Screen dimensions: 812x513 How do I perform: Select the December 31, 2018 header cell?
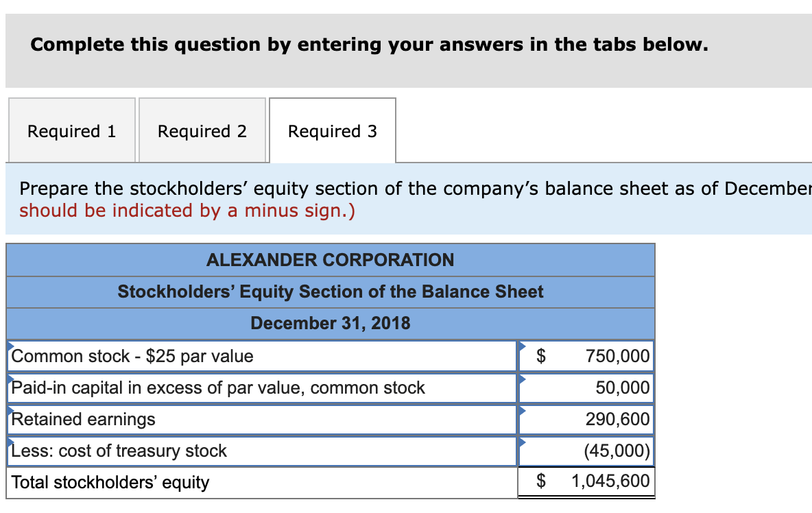329,323
